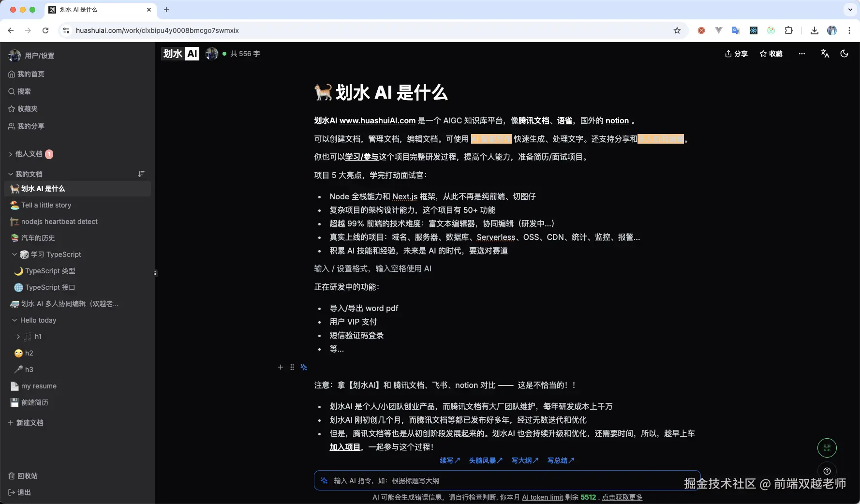Open the recycle bin 回收站
This screenshot has height=504, width=860.
tap(27, 476)
